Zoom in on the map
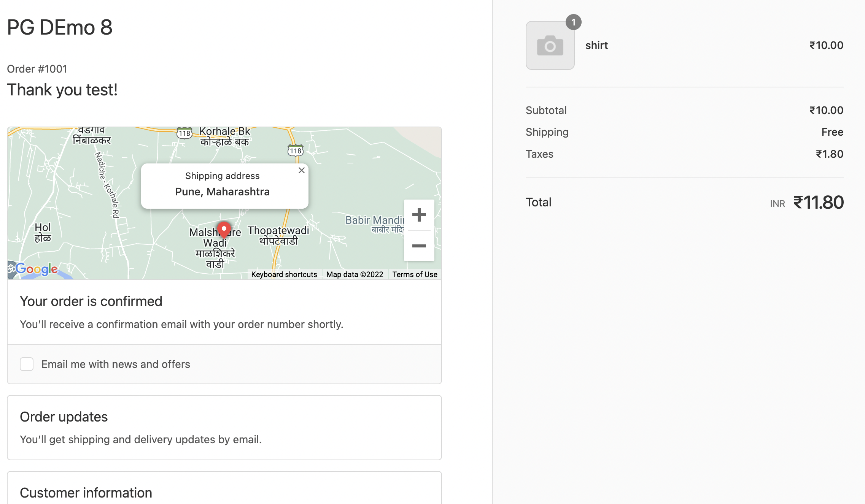 419,215
